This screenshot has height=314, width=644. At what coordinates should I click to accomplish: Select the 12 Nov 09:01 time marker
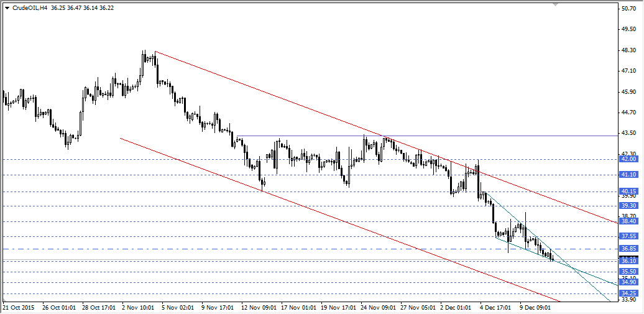pos(259,307)
